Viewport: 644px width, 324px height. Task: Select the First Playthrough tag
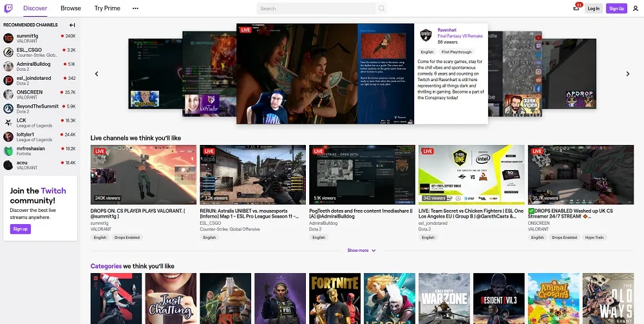click(457, 52)
